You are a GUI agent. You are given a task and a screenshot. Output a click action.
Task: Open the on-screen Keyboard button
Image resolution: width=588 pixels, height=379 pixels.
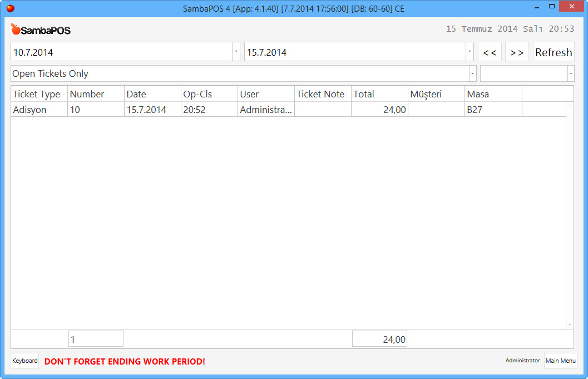tap(25, 361)
